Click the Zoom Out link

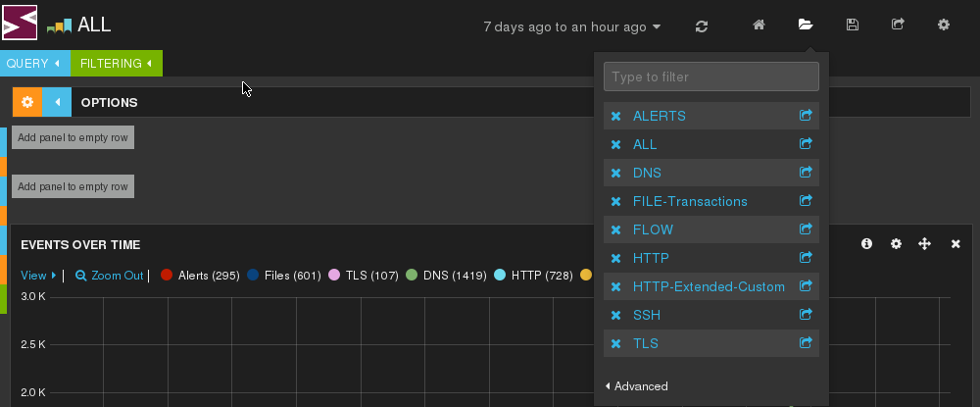(110, 275)
